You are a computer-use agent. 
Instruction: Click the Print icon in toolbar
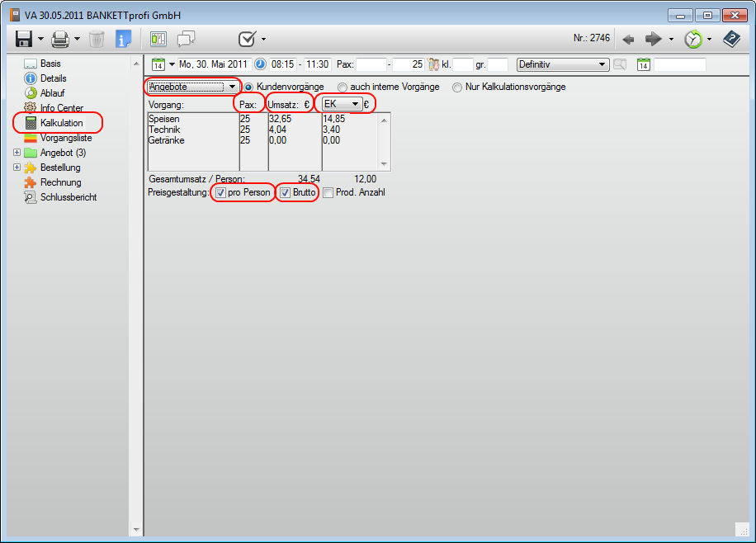tap(60, 39)
